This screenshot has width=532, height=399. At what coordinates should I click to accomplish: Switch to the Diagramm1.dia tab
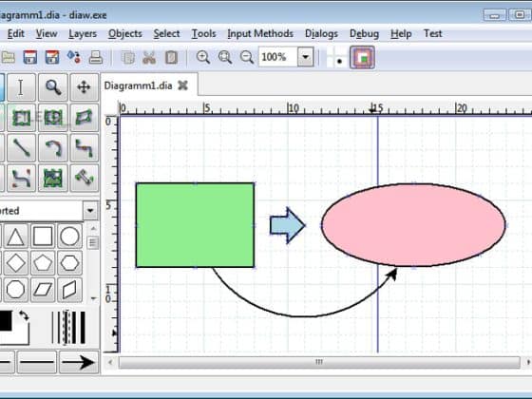click(x=138, y=85)
